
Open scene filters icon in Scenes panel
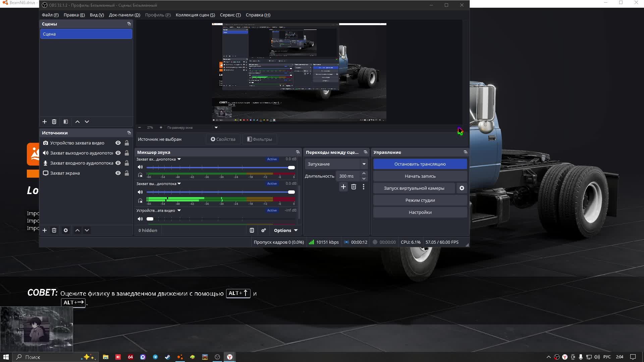66,122
